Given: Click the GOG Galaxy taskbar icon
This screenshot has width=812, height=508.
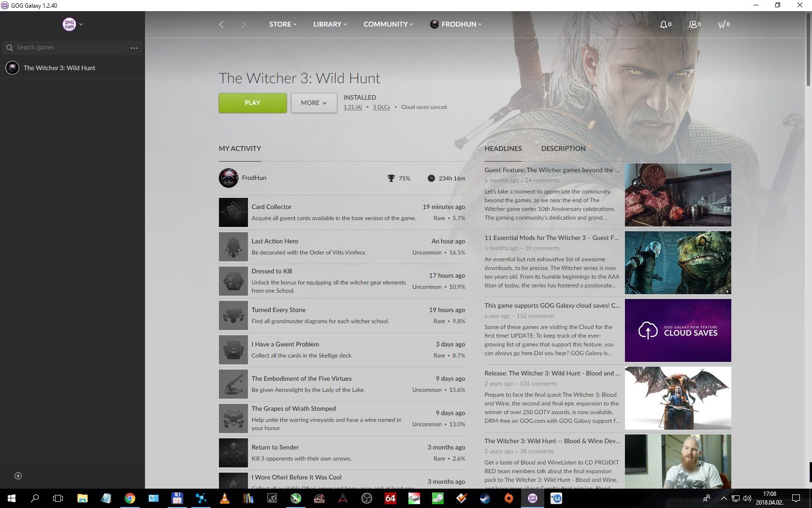Looking at the screenshot, I should (x=532, y=498).
